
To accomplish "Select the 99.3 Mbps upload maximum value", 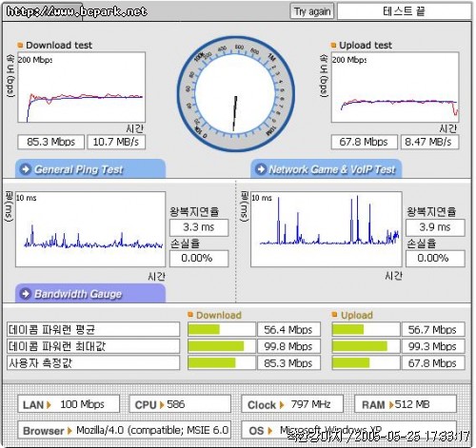I will click(433, 346).
